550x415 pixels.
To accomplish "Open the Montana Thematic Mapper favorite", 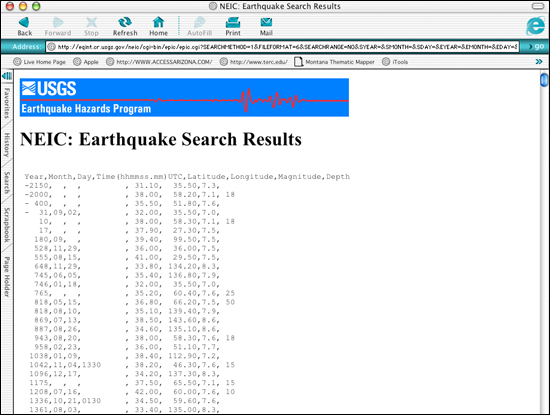I will pyautogui.click(x=334, y=62).
